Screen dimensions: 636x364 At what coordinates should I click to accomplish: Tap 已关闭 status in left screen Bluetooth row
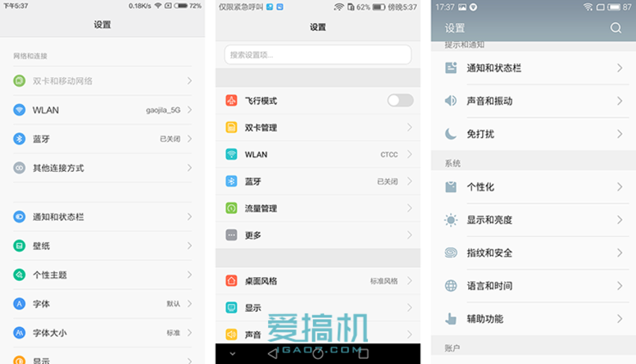[x=170, y=139]
